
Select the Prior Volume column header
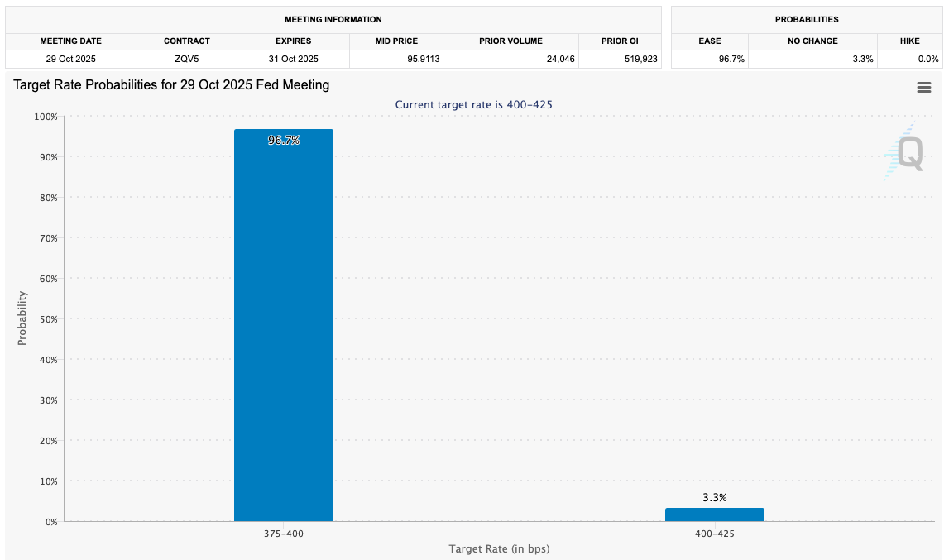click(x=510, y=41)
